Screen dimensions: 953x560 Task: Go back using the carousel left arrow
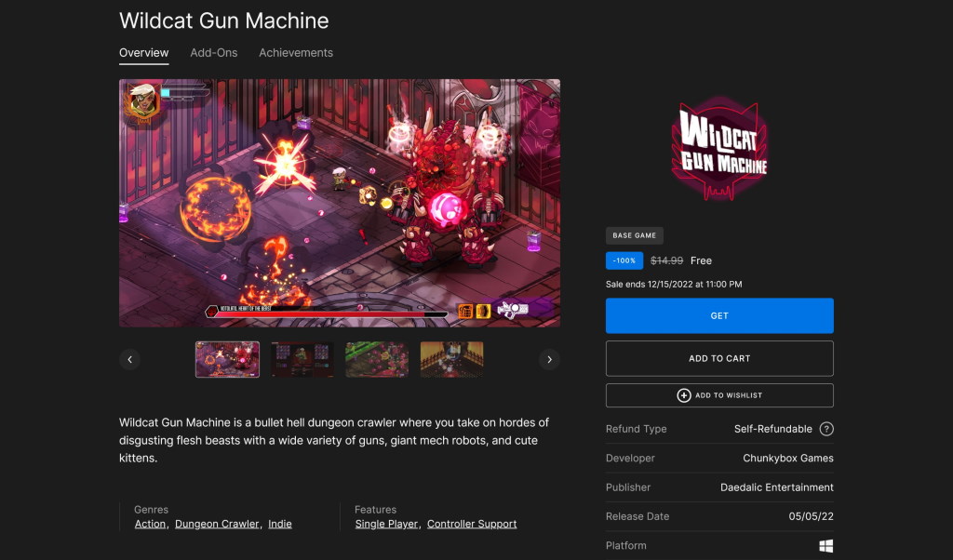click(x=129, y=358)
